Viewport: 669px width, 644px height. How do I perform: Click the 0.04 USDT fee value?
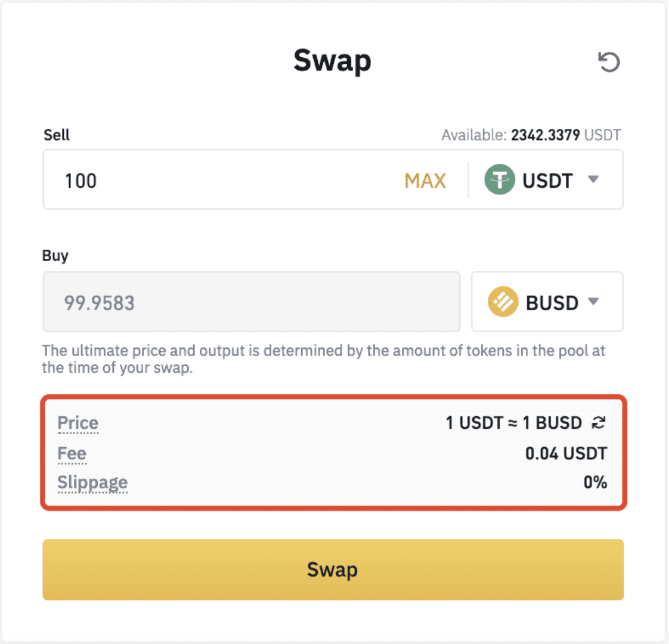point(566,454)
